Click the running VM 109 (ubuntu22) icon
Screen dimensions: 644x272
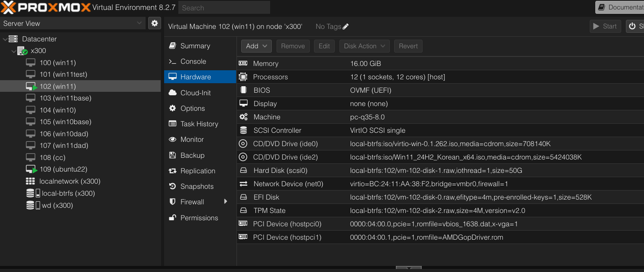[x=31, y=169]
